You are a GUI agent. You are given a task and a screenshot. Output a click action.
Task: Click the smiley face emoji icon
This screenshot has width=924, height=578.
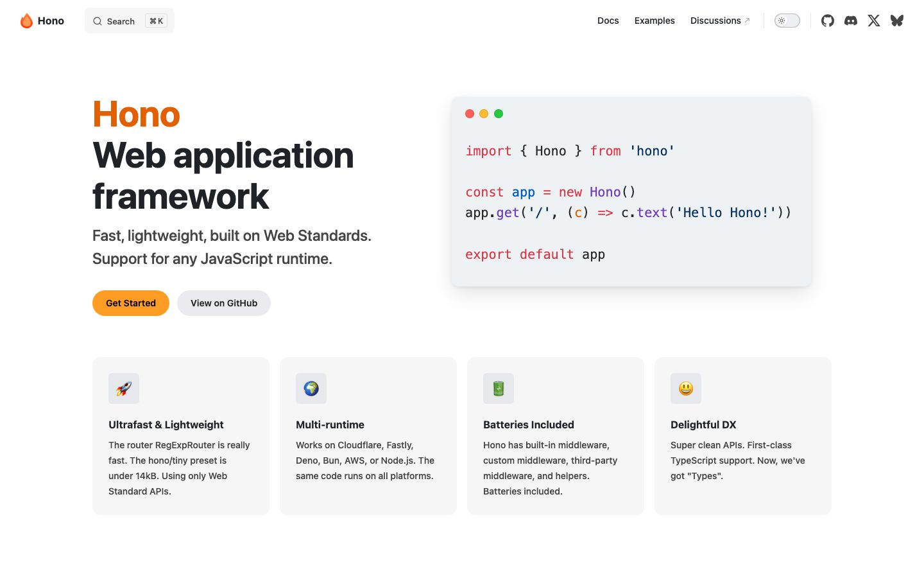pos(686,389)
